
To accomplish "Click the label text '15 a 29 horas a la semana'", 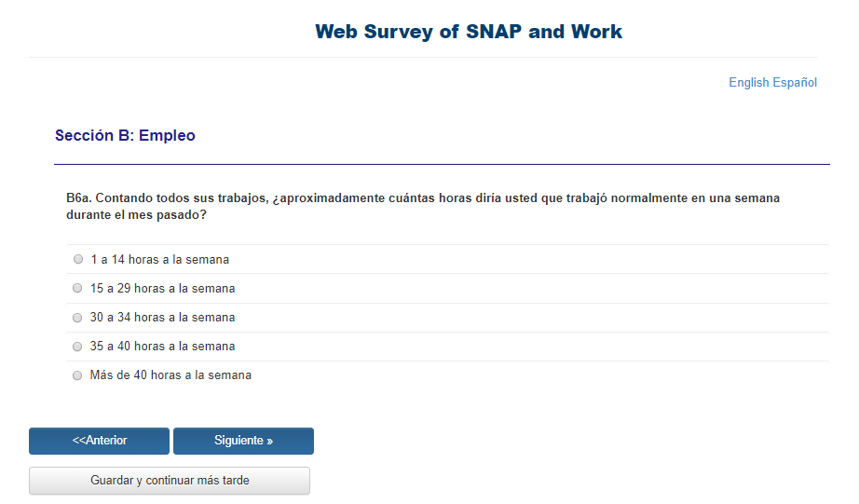I will tap(162, 289).
